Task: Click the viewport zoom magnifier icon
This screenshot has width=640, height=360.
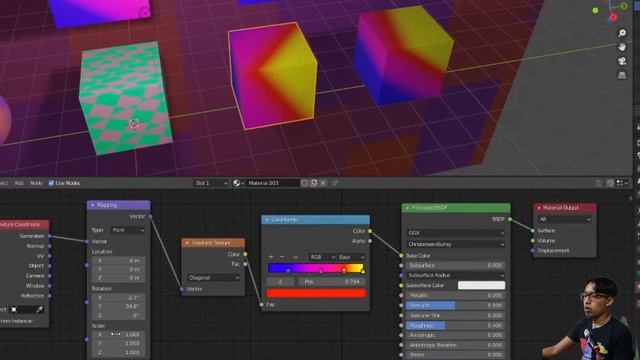Action: [x=622, y=33]
